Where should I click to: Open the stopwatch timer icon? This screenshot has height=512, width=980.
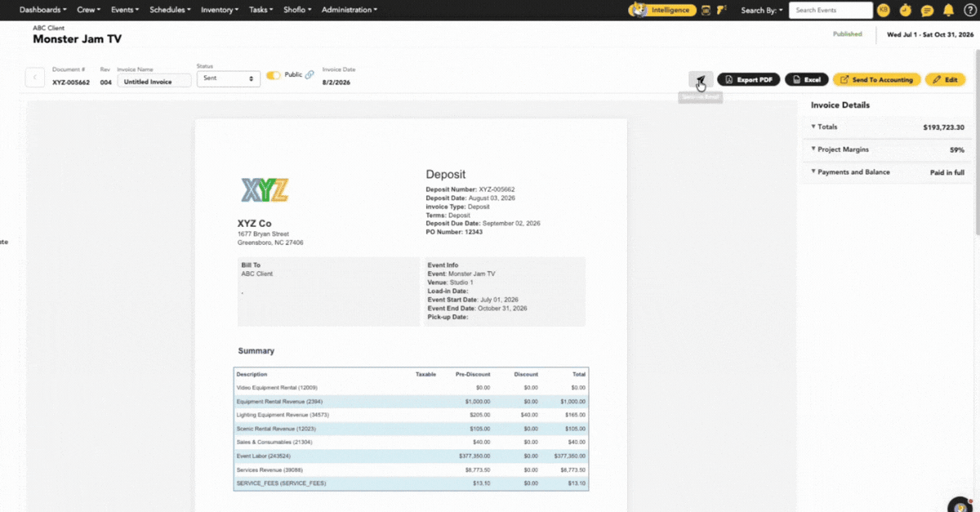(905, 10)
